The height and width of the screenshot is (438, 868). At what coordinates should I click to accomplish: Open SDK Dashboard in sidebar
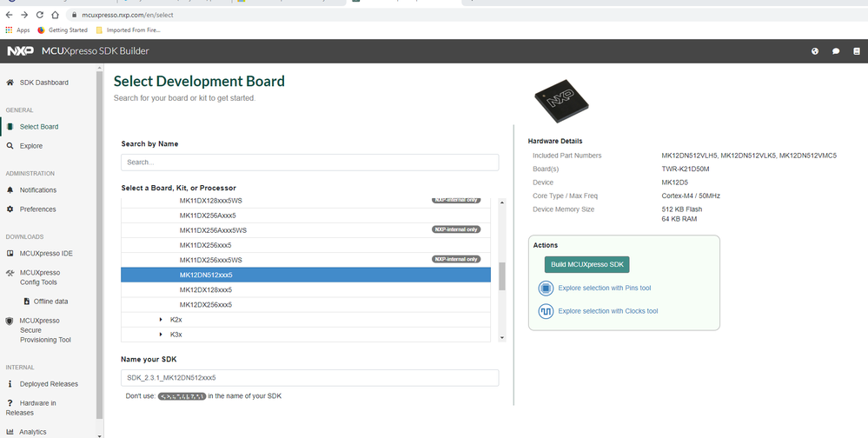[44, 83]
